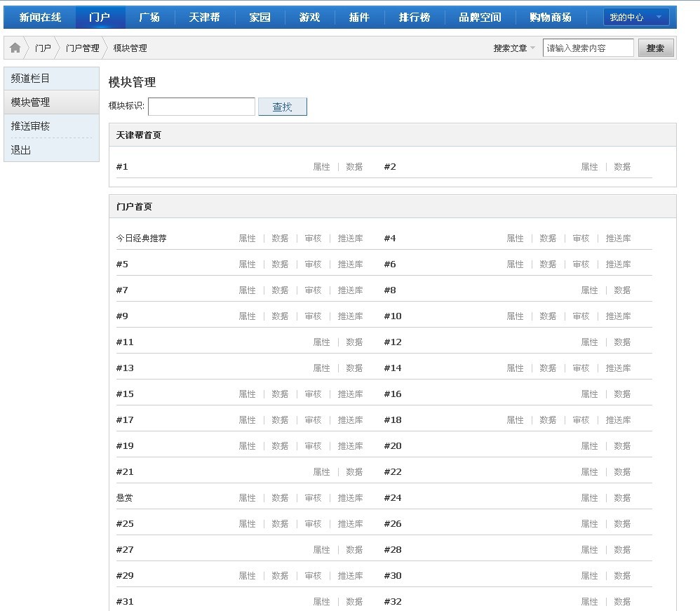
Task: Open 属性 for module #4
Action: click(x=515, y=238)
